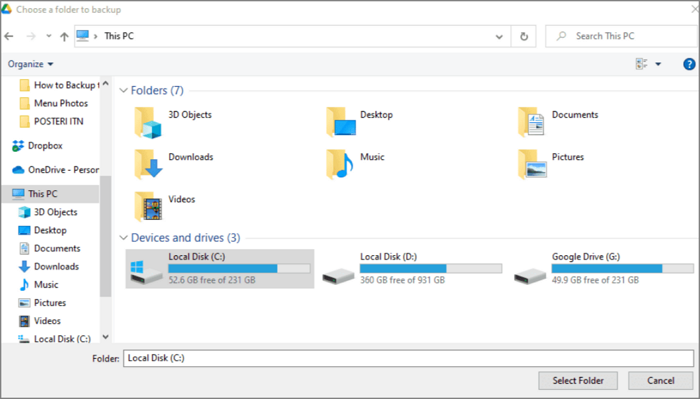Open Dropbox in the navigation pane
This screenshot has height=399, width=700.
click(x=38, y=145)
